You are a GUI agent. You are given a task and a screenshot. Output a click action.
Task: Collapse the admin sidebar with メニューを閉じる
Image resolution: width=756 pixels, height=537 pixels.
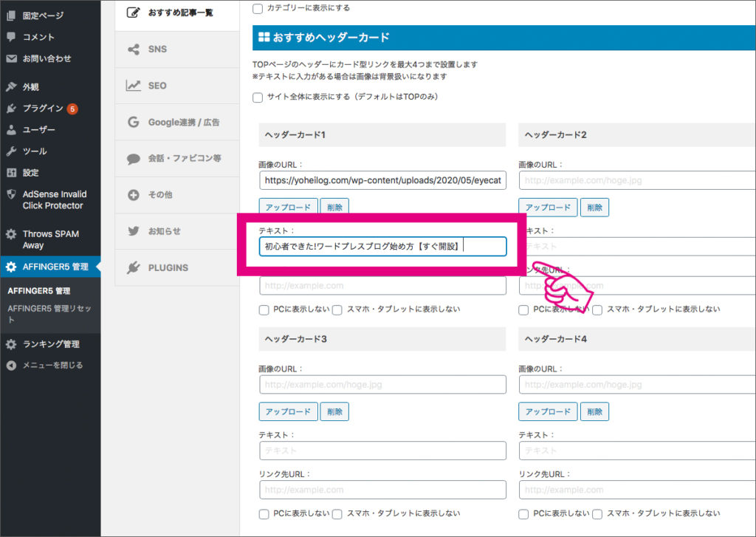10,364
